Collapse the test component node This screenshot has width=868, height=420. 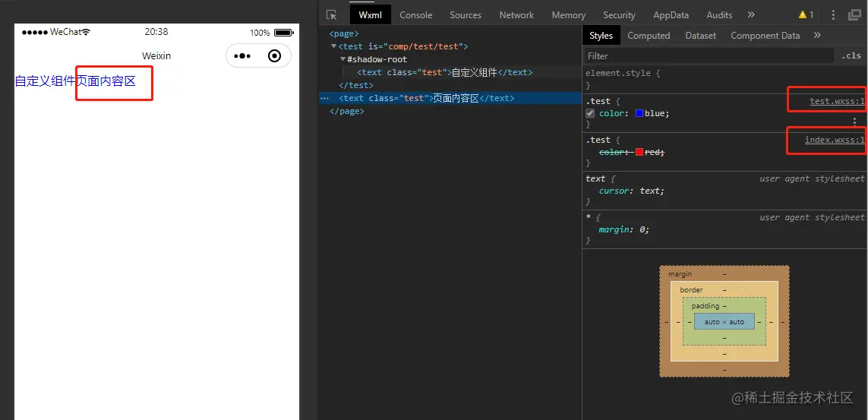[x=333, y=46]
